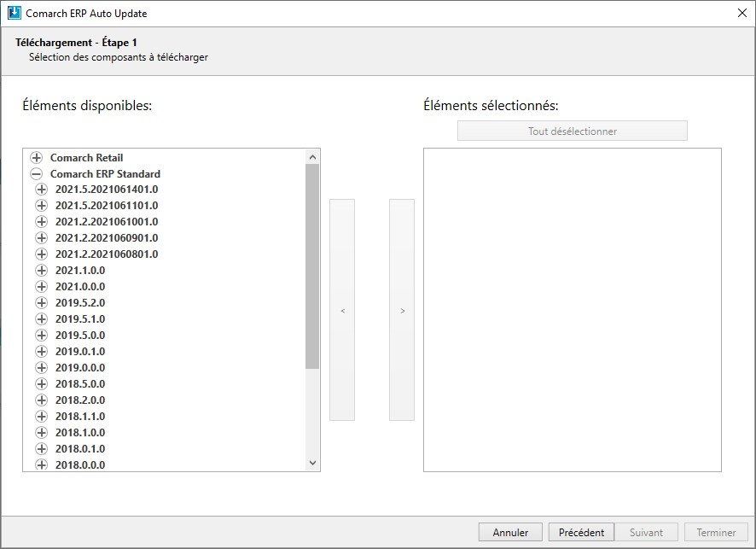Expand version 2018.1.0.0 node
Screen dimensions: 756x549
tap(42, 433)
